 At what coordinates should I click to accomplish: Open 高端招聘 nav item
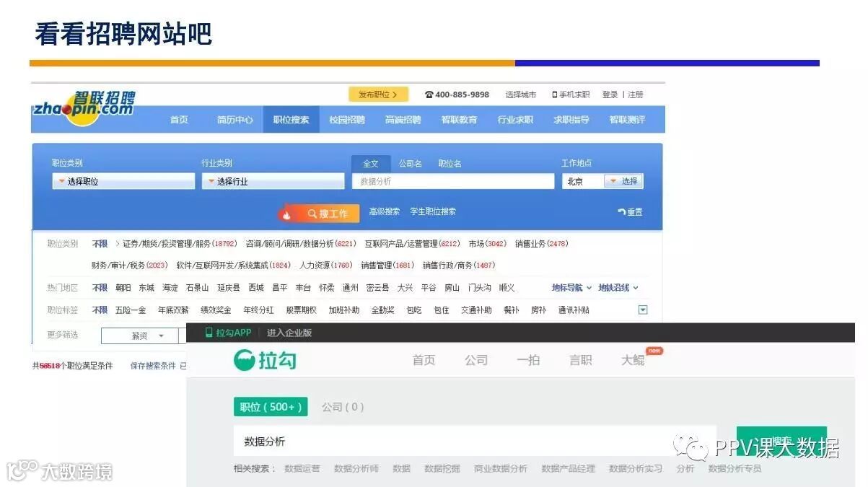pyautogui.click(x=403, y=120)
